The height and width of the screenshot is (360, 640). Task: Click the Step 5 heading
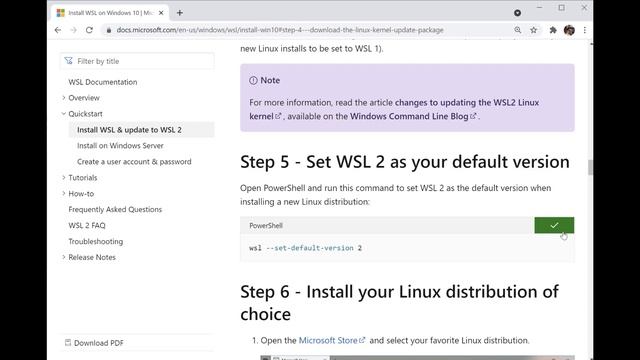404,162
